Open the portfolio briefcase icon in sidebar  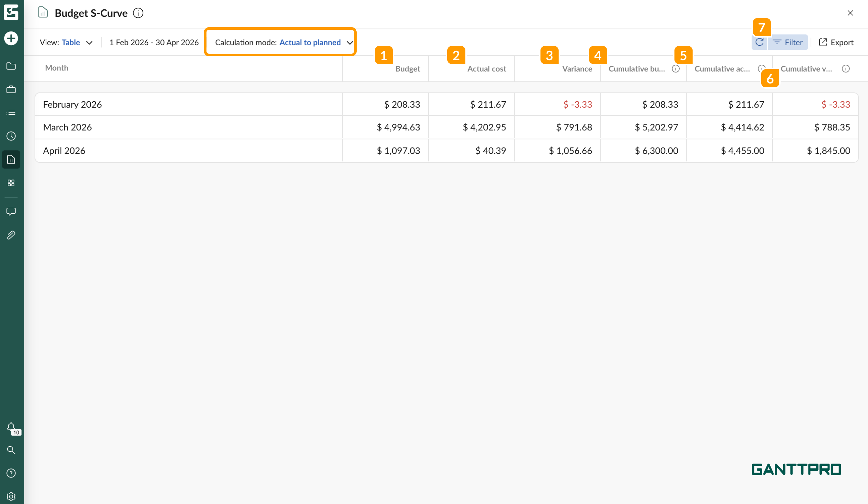tap(11, 90)
